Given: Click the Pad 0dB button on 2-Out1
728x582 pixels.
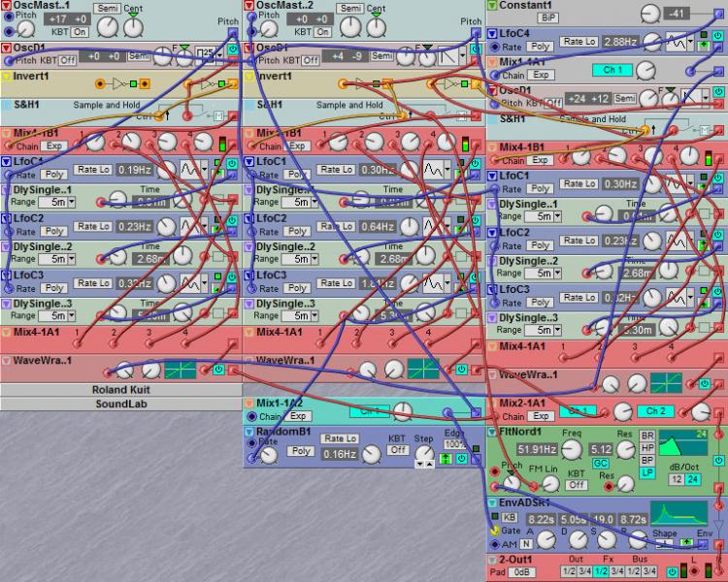Looking at the screenshot, I should [522, 571].
